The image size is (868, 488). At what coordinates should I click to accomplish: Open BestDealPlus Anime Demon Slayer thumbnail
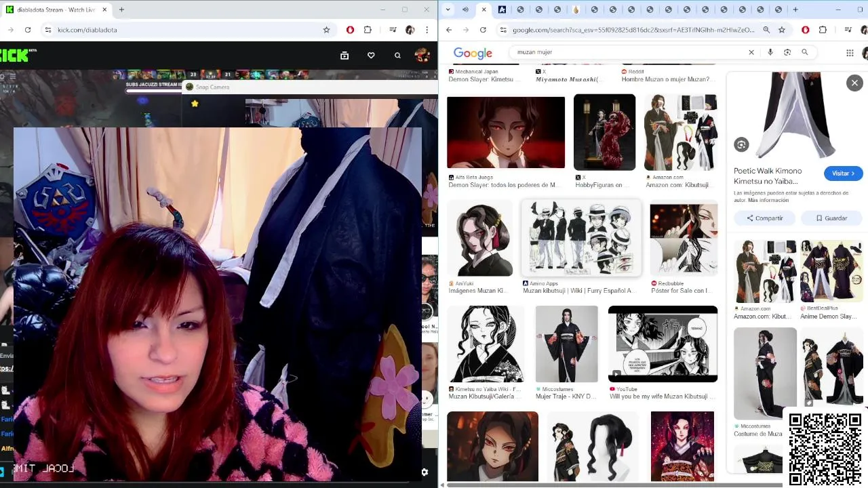(831, 271)
